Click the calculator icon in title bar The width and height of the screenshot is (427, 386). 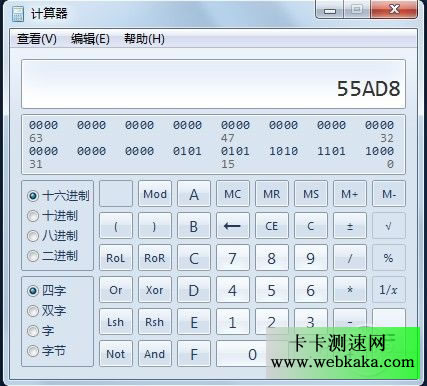(18, 13)
